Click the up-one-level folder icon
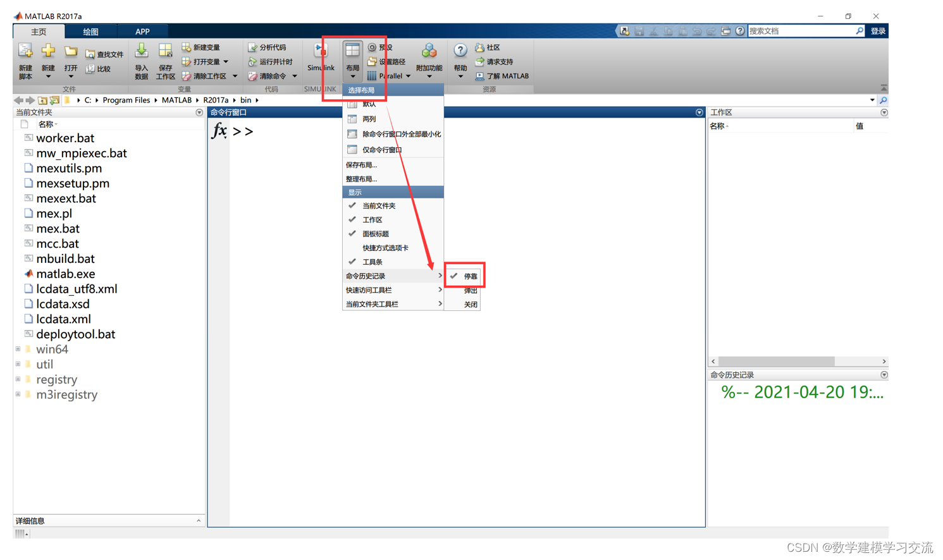This screenshot has height=560, width=943. [42, 100]
